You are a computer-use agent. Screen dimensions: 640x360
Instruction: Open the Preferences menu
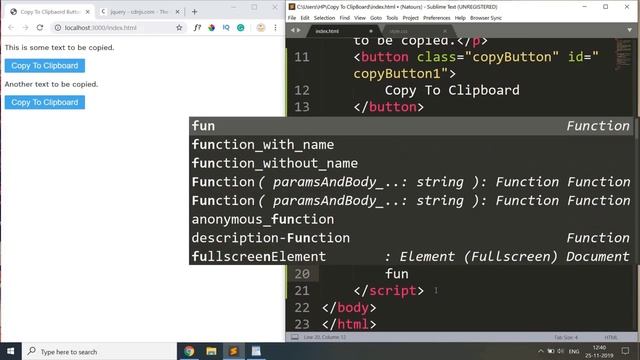click(436, 18)
